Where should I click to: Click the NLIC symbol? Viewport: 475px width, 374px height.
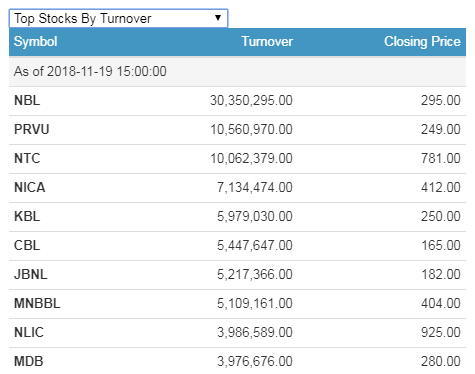click(29, 332)
